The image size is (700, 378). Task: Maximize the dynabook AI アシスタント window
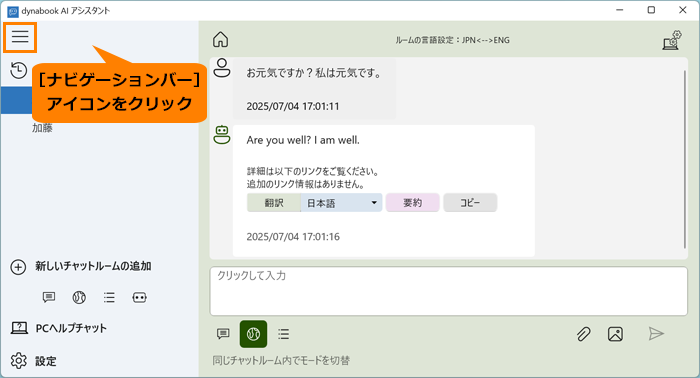pos(651,10)
